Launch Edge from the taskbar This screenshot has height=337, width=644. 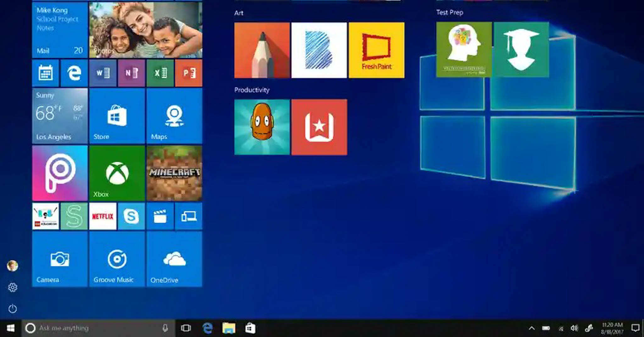(208, 328)
